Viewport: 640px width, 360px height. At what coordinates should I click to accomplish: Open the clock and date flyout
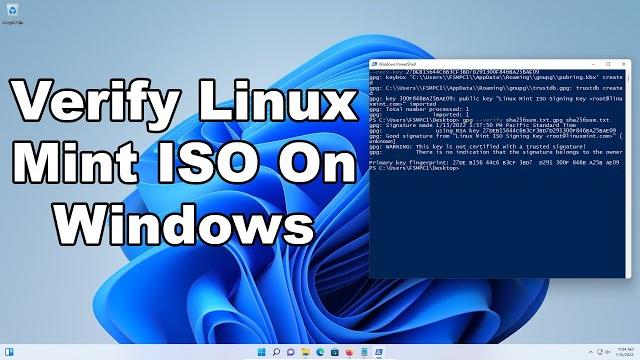(625, 352)
